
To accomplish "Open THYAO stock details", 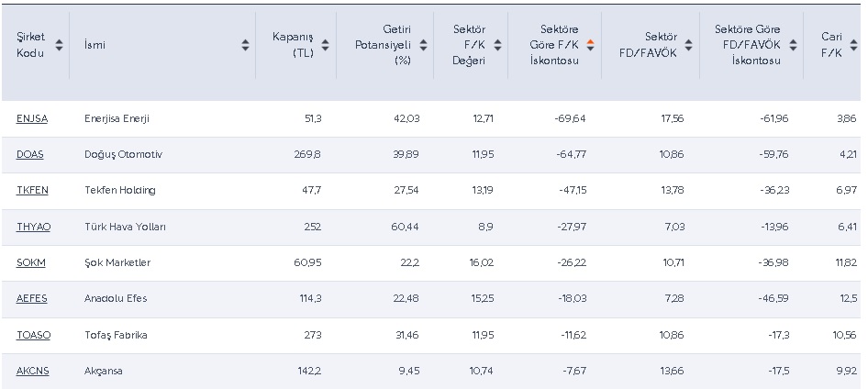I will [x=33, y=227].
